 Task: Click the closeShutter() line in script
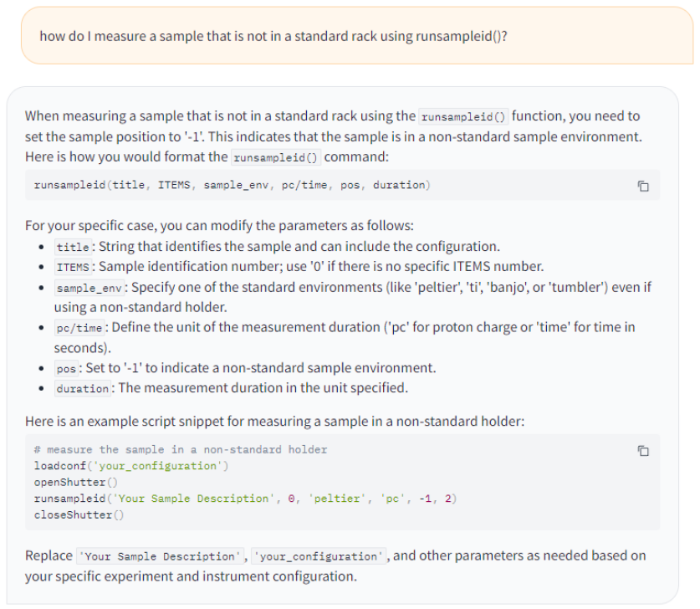click(79, 515)
